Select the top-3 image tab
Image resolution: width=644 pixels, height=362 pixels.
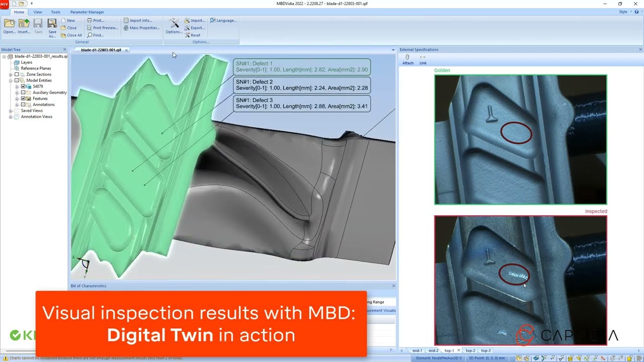(486, 350)
